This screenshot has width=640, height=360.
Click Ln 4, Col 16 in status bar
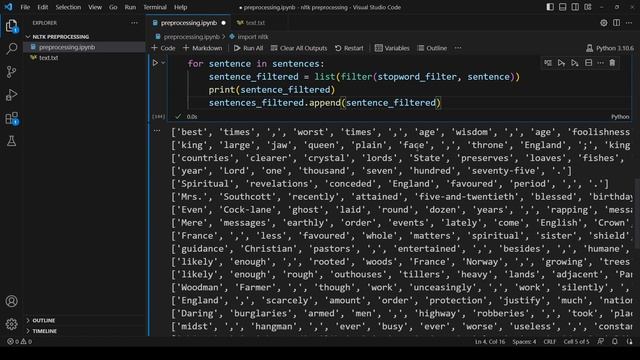click(490, 342)
